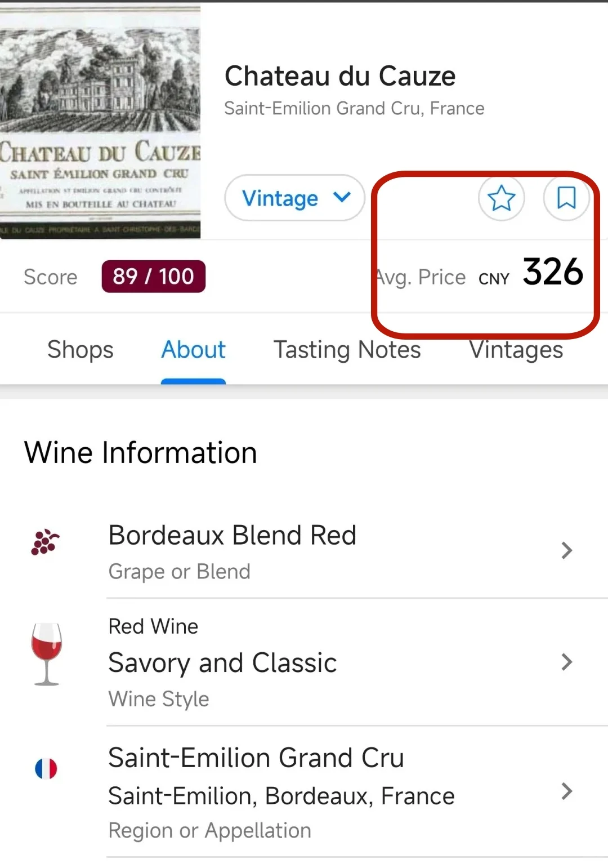Select the About tab
Viewport: 608px width, 868px height.
click(x=193, y=349)
